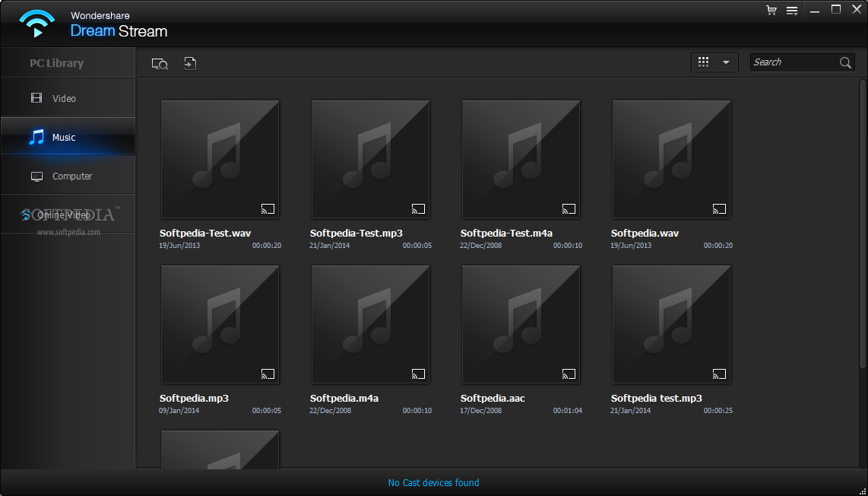Click the Softpedia.wav file name
The image size is (868, 496).
tap(645, 234)
